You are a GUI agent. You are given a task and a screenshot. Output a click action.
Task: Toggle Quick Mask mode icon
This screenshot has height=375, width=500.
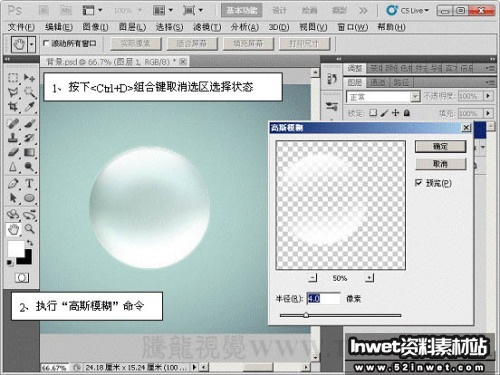[22, 278]
